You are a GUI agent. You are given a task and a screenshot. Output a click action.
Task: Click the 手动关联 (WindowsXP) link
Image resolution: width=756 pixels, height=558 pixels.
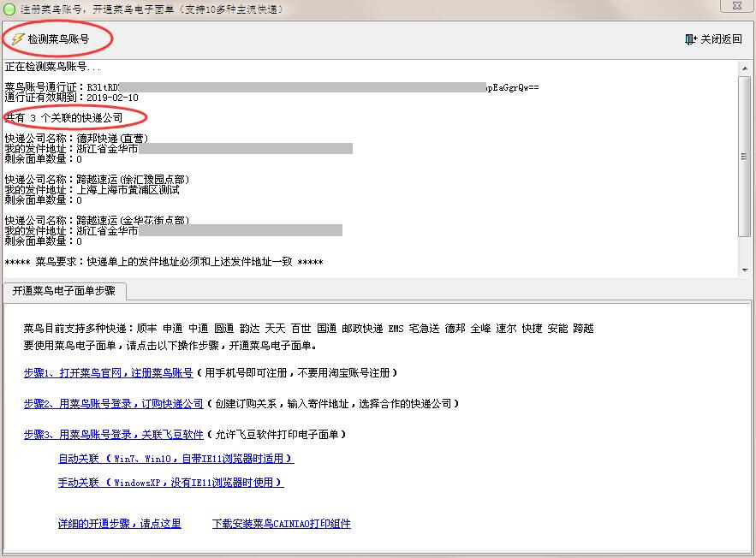coord(170,483)
